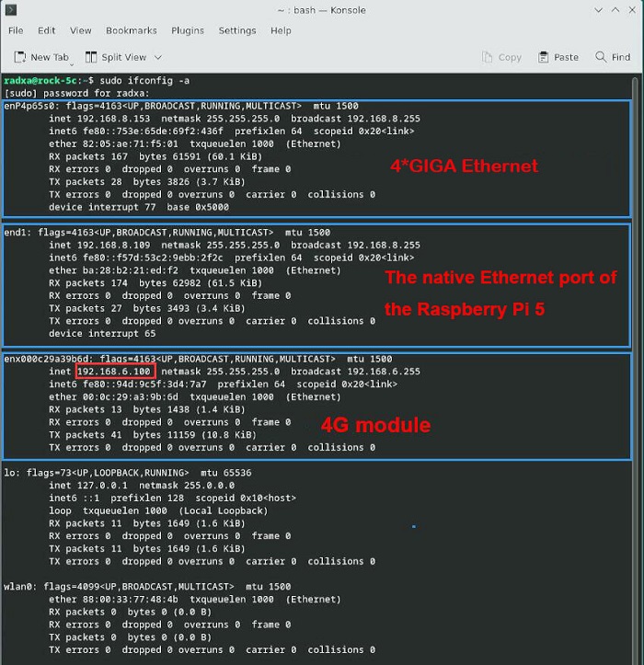This screenshot has width=644, height=665.
Task: Click the inet6 fe80::753e:65de:69f2:436f address
Action: coord(153,131)
